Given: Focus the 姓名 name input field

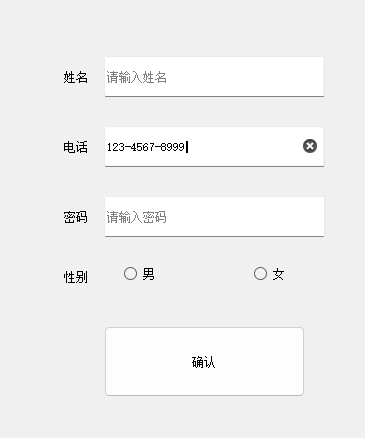Looking at the screenshot, I should coord(214,77).
